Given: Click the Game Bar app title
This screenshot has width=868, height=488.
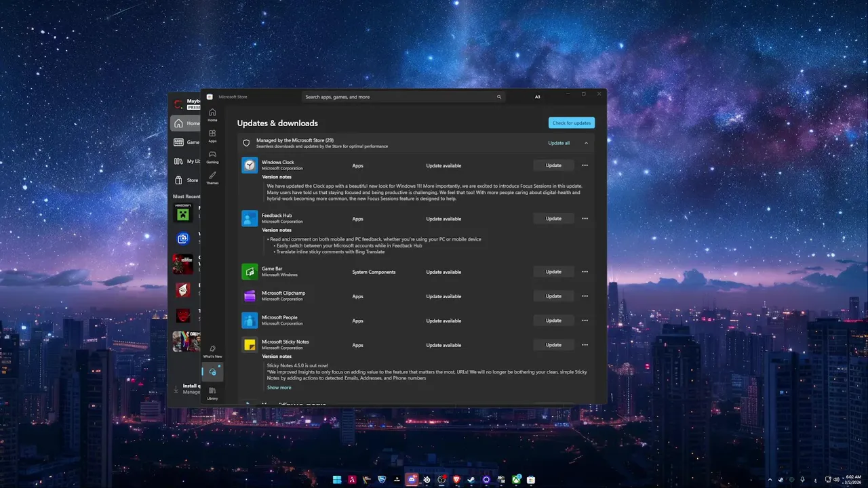Looking at the screenshot, I should [x=272, y=269].
